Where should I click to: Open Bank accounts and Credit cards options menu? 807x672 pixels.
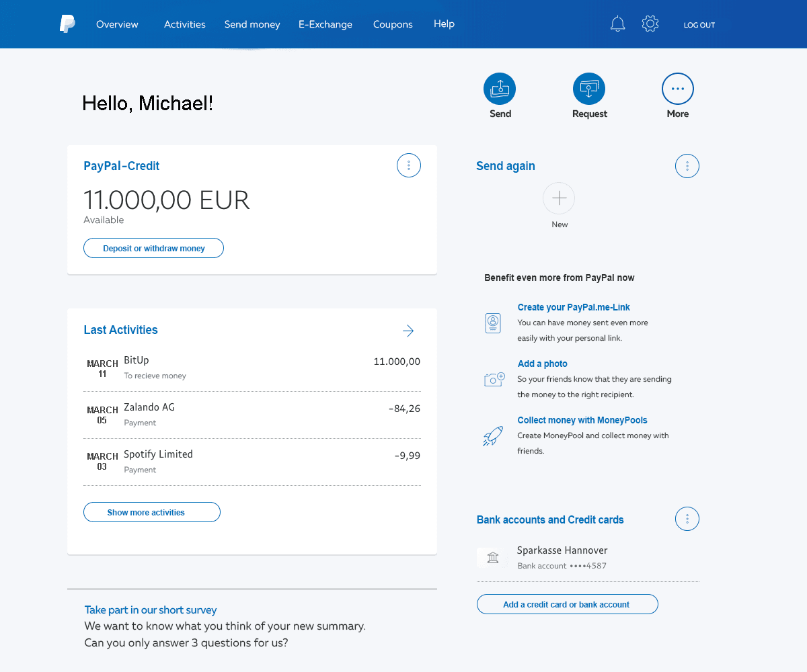click(x=687, y=519)
